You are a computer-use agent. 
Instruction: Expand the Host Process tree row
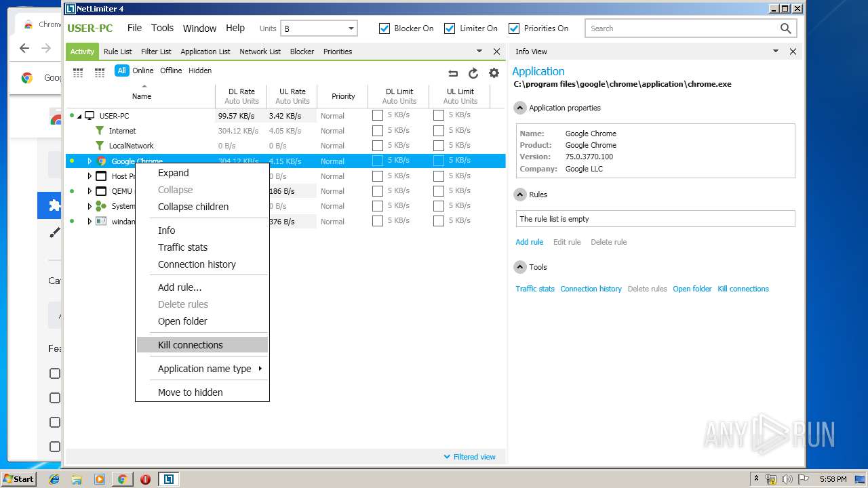tap(90, 176)
